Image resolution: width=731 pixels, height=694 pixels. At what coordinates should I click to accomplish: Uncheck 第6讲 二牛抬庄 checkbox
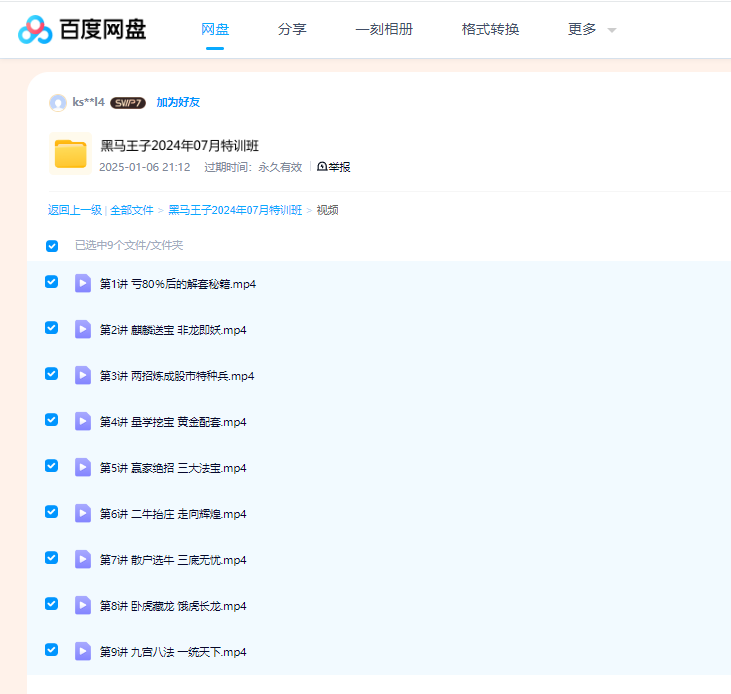pyautogui.click(x=51, y=512)
